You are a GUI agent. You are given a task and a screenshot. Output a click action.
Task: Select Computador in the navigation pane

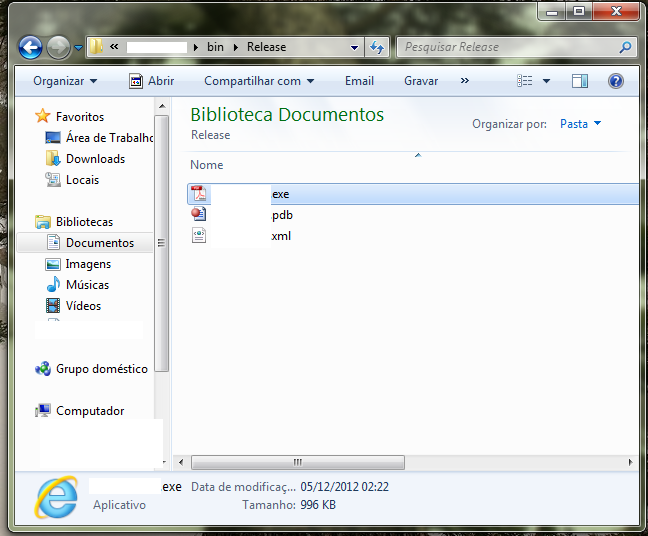[x=90, y=411]
